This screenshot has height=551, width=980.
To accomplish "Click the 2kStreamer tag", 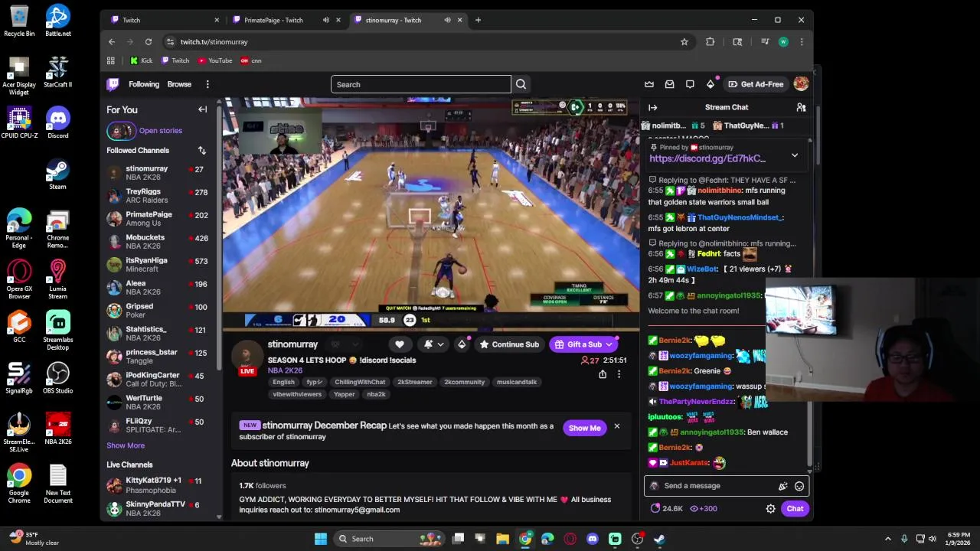I will coord(415,382).
